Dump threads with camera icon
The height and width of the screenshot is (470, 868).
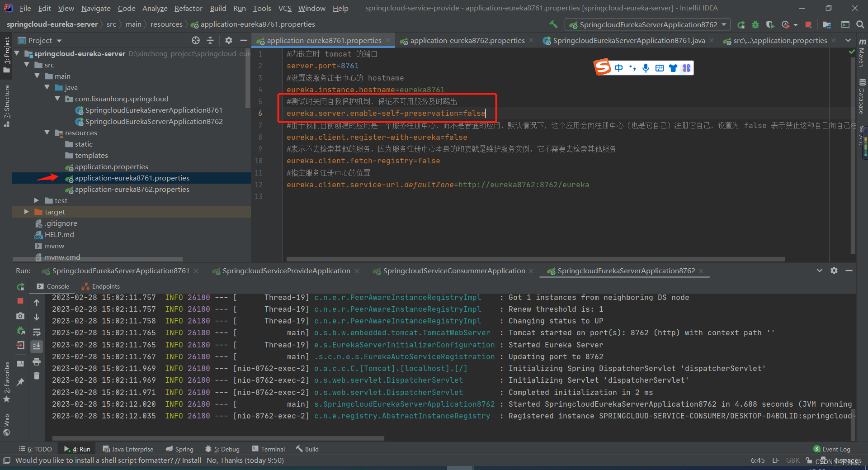(20, 316)
